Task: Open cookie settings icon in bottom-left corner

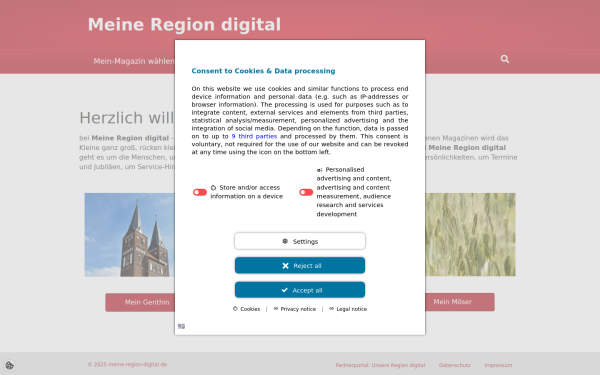Action: [x=10, y=365]
